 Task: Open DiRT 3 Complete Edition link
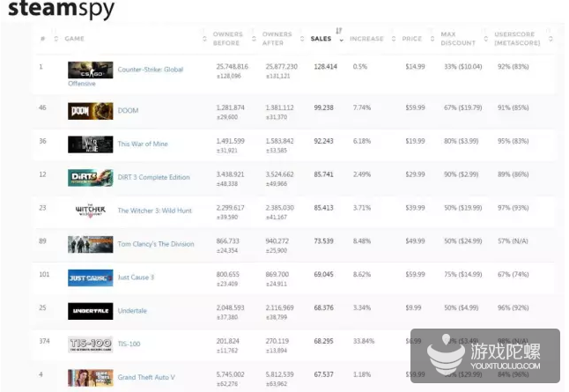tap(153, 177)
